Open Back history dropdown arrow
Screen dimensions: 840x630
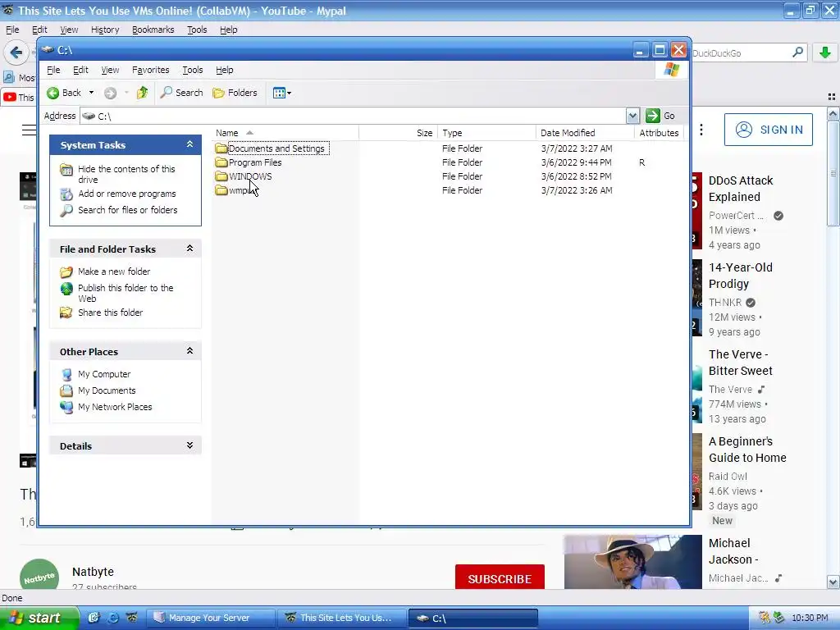click(91, 93)
